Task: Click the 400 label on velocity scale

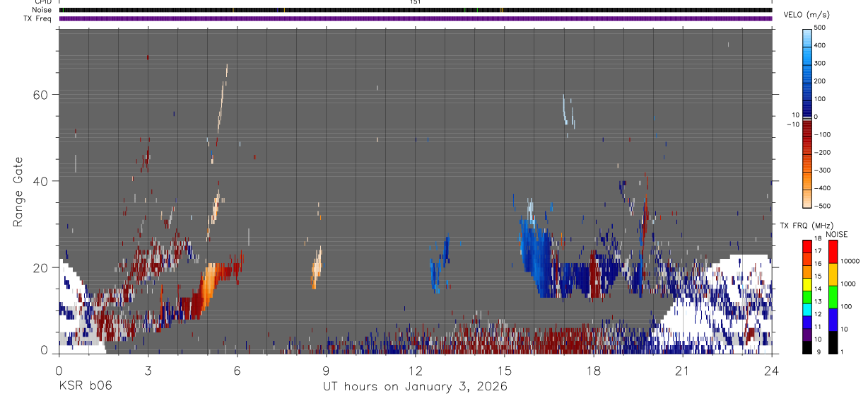Action: [820, 45]
